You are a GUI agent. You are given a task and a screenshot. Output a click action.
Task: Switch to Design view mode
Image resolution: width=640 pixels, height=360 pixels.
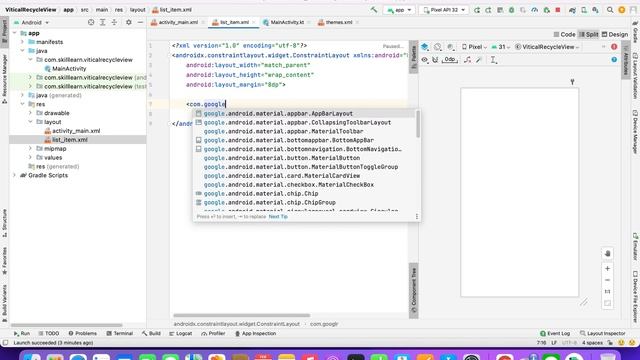(614, 35)
